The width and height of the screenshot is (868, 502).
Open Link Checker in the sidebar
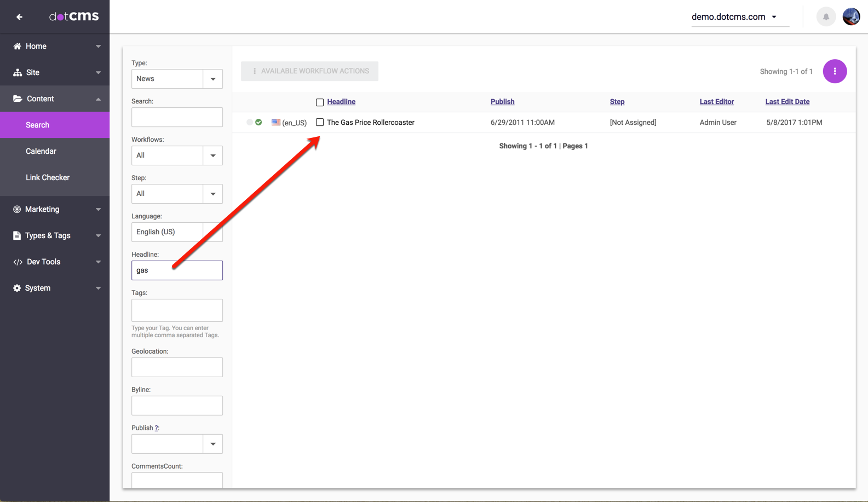[48, 177]
